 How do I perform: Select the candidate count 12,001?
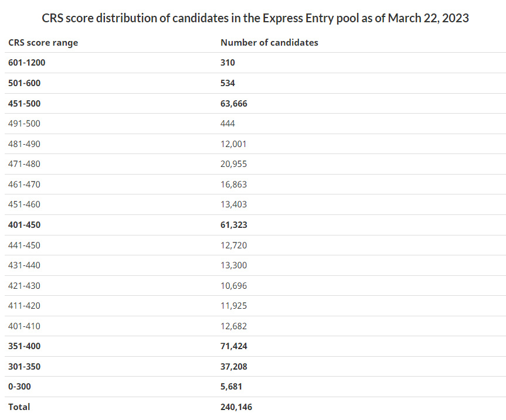pos(233,144)
